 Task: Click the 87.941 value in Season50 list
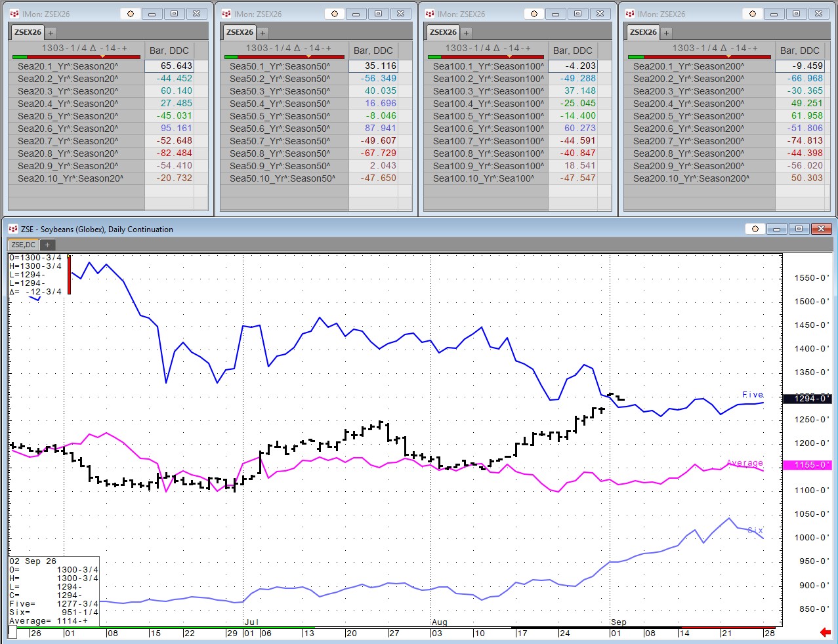click(x=373, y=129)
